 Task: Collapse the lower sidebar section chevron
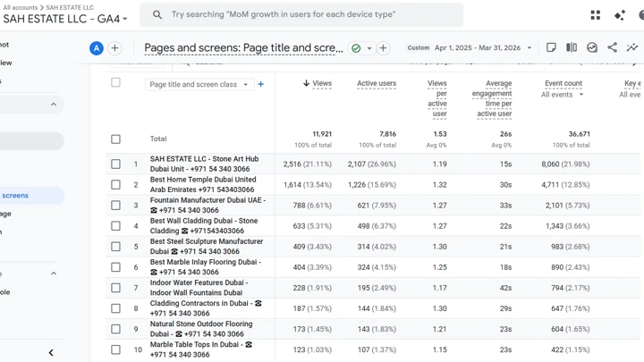(x=54, y=274)
